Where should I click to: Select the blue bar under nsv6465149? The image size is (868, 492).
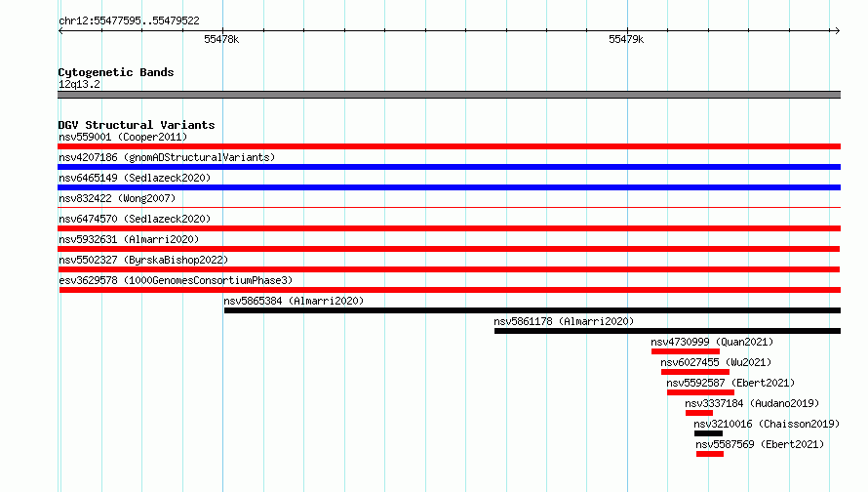point(449,187)
